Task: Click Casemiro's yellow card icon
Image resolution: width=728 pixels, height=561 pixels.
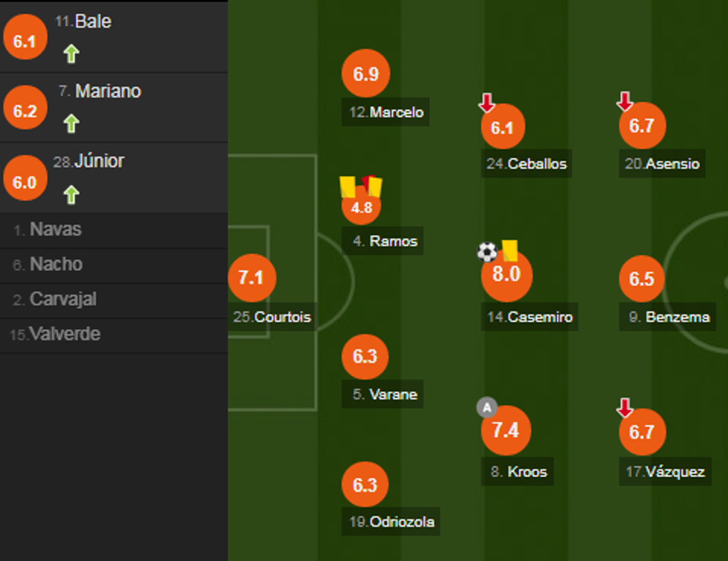Action: (x=509, y=250)
